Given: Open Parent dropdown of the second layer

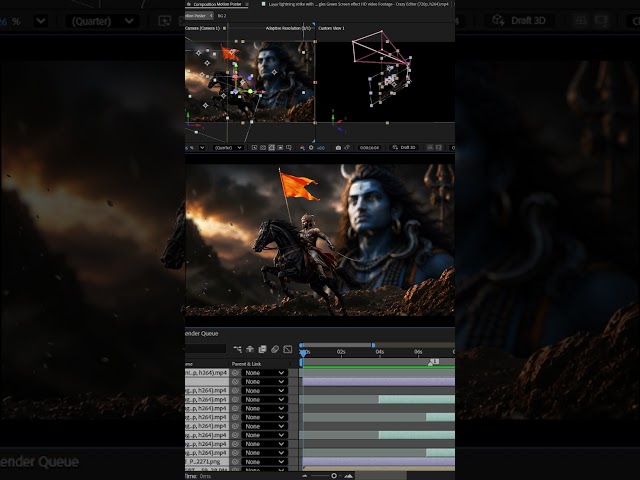Looking at the screenshot, I should click(265, 382).
